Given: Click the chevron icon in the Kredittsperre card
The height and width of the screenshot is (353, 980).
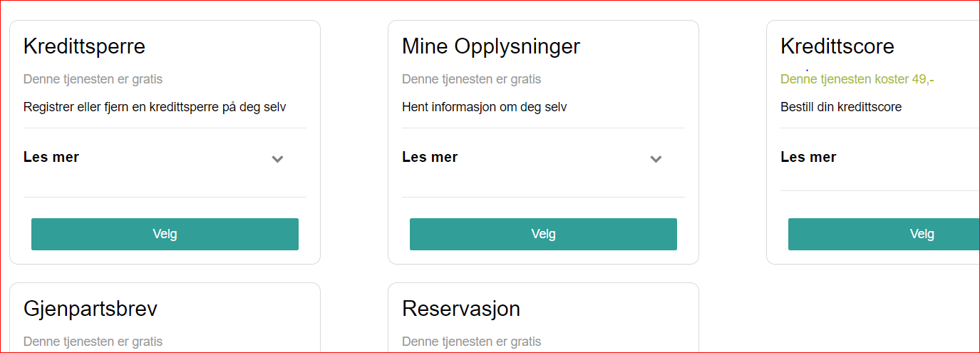Looking at the screenshot, I should click(x=277, y=159).
